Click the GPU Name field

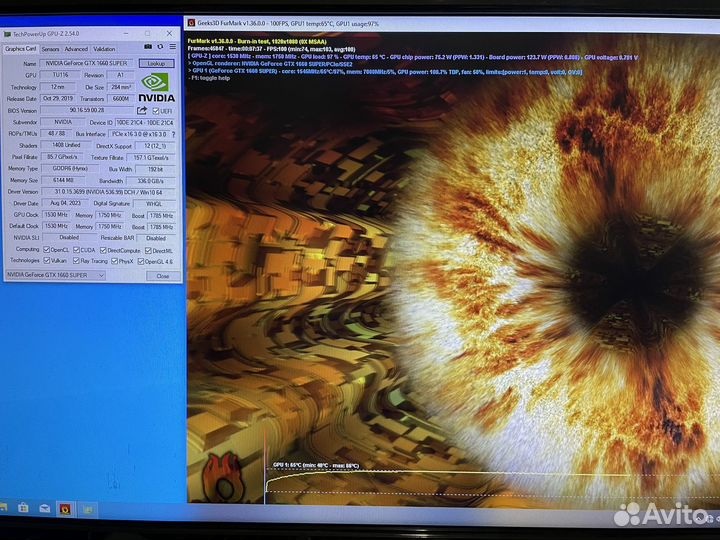[x=84, y=63]
